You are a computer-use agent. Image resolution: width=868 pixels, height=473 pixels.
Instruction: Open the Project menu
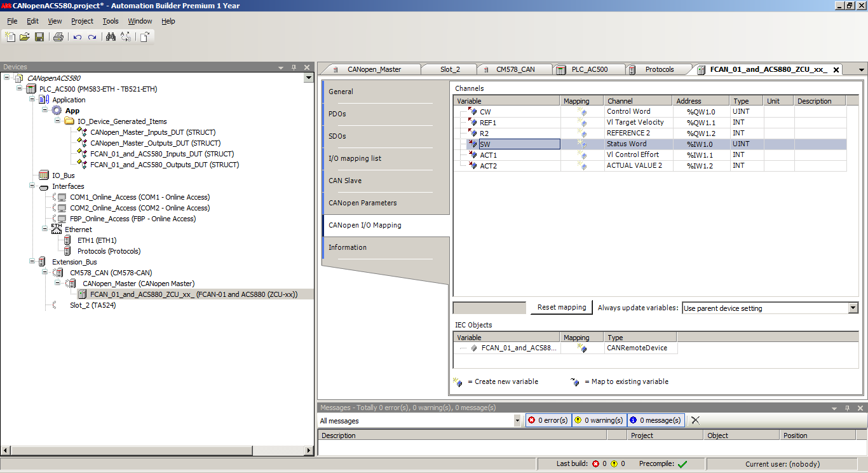coord(82,21)
